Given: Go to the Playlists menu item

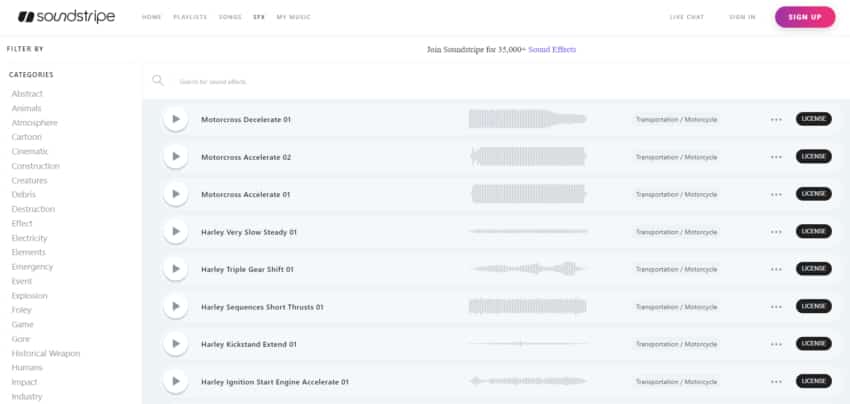Looking at the screenshot, I should 188,18.
